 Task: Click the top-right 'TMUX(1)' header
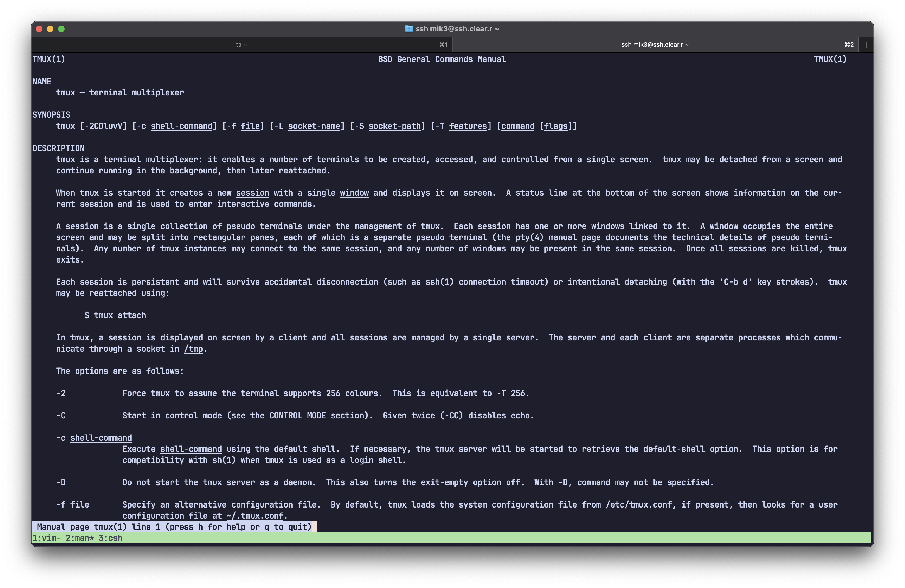(x=830, y=59)
